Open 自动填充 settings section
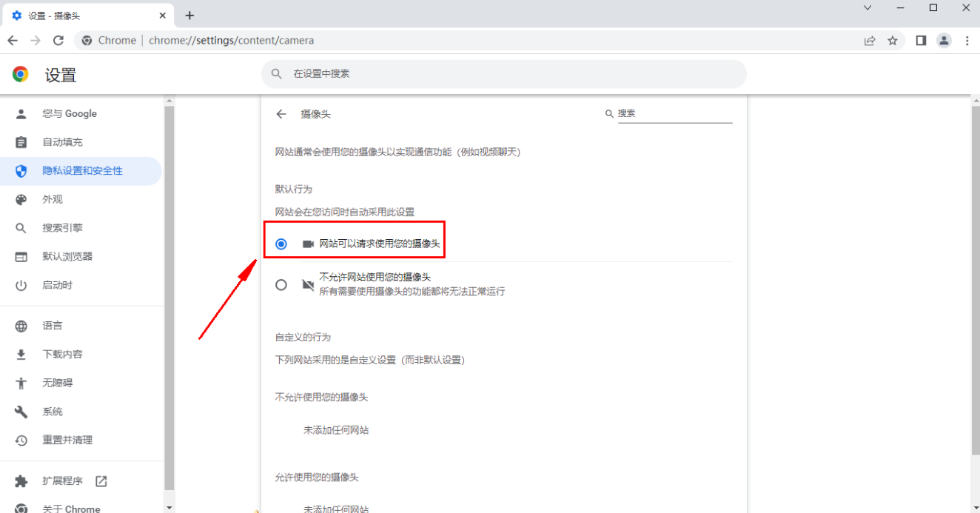980x513 pixels. pyautogui.click(x=81, y=142)
